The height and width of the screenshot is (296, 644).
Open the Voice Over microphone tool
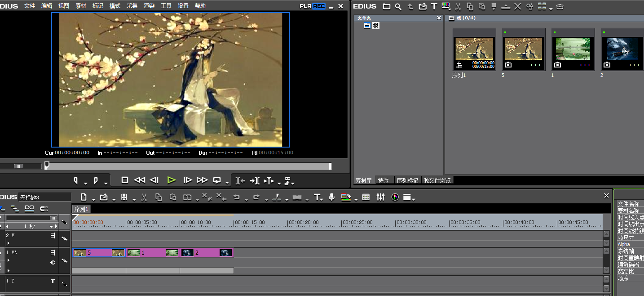click(332, 197)
